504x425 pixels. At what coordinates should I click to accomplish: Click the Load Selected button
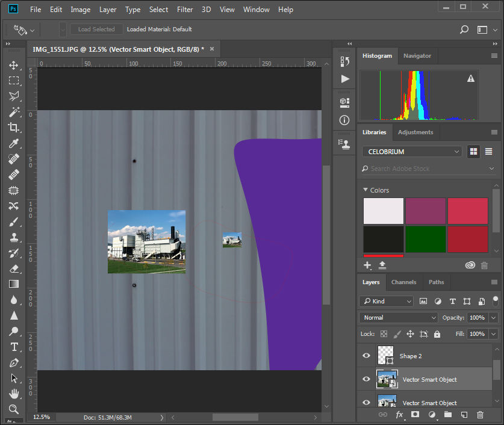coord(96,29)
